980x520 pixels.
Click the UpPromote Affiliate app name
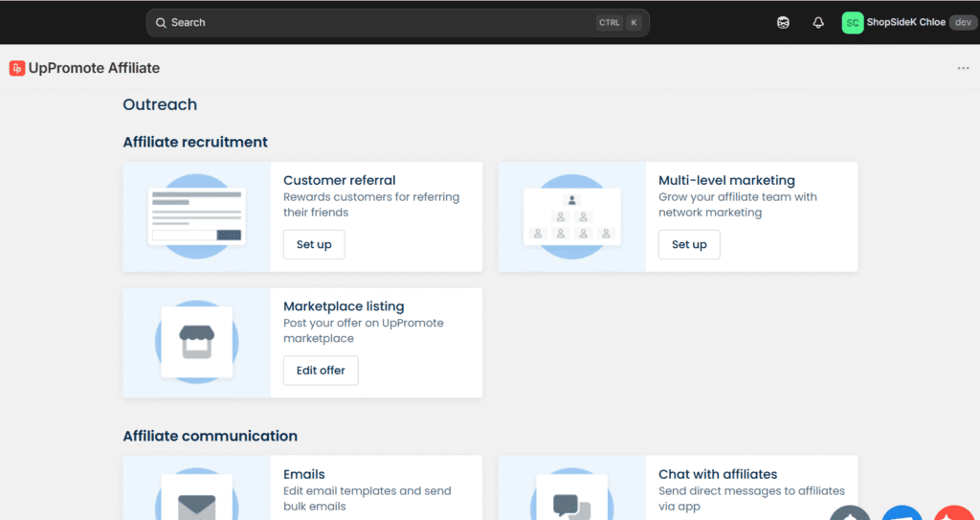pyautogui.click(x=95, y=68)
